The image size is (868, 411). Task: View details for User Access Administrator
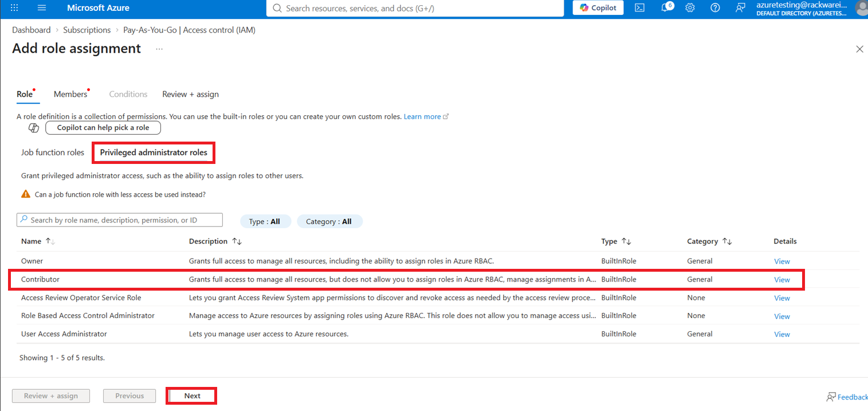782,334
